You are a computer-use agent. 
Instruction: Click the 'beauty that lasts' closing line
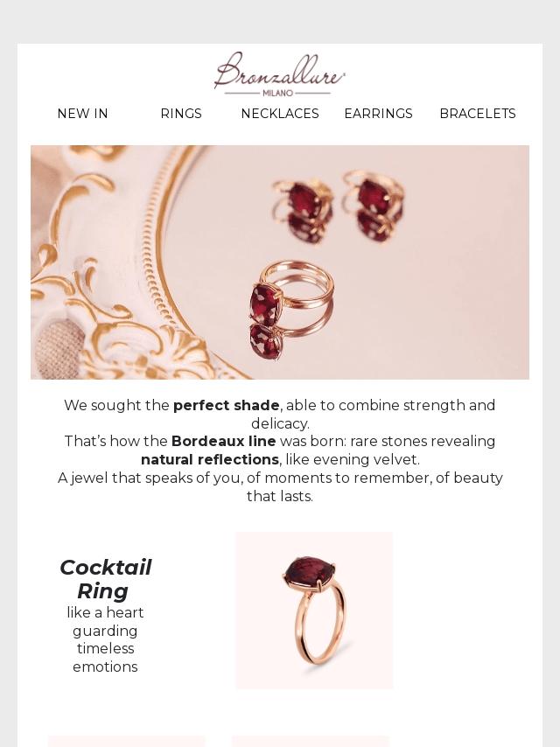click(280, 497)
